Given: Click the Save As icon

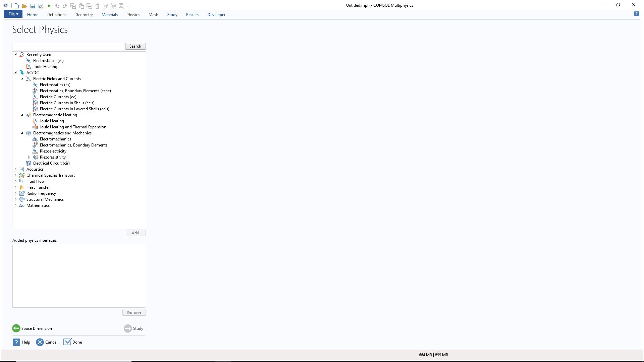Looking at the screenshot, I should [41, 6].
